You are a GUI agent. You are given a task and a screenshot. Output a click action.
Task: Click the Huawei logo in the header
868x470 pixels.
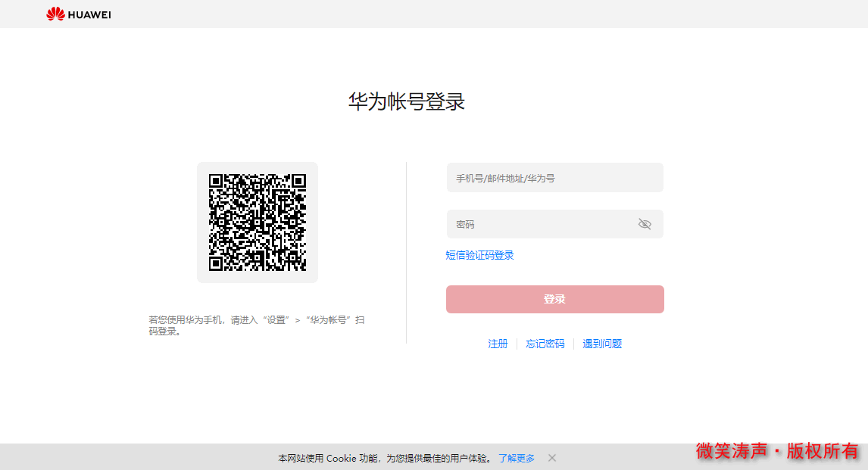[79, 14]
